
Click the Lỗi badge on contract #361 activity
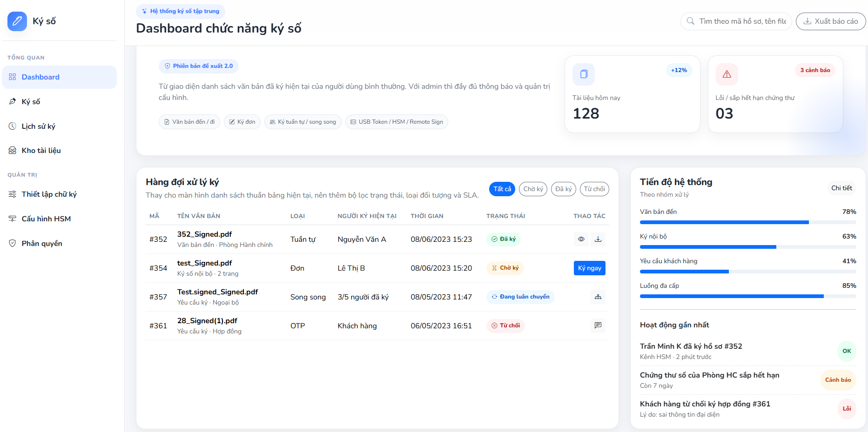pyautogui.click(x=847, y=409)
